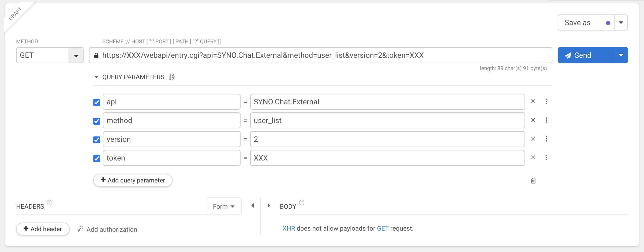Uncheck the token parameter checkbox
This screenshot has height=252, width=644.
[x=97, y=158]
